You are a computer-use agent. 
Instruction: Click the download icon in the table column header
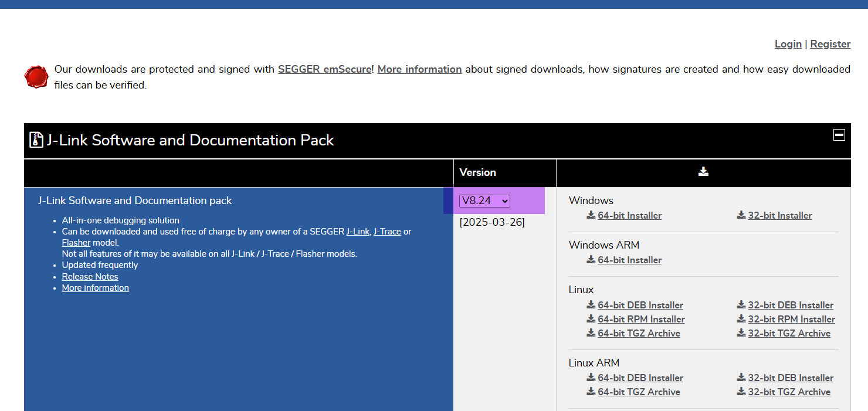(x=703, y=171)
